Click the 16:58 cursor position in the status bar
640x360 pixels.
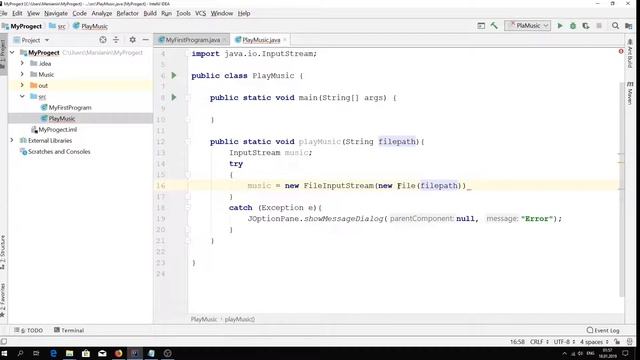click(517, 342)
